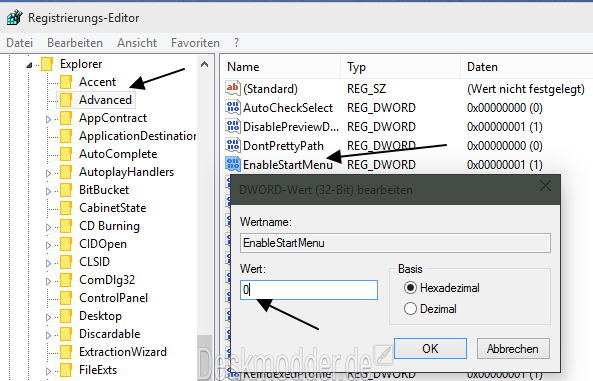Click the Name column header
Image resolution: width=593 pixels, height=381 pixels.
click(280, 67)
